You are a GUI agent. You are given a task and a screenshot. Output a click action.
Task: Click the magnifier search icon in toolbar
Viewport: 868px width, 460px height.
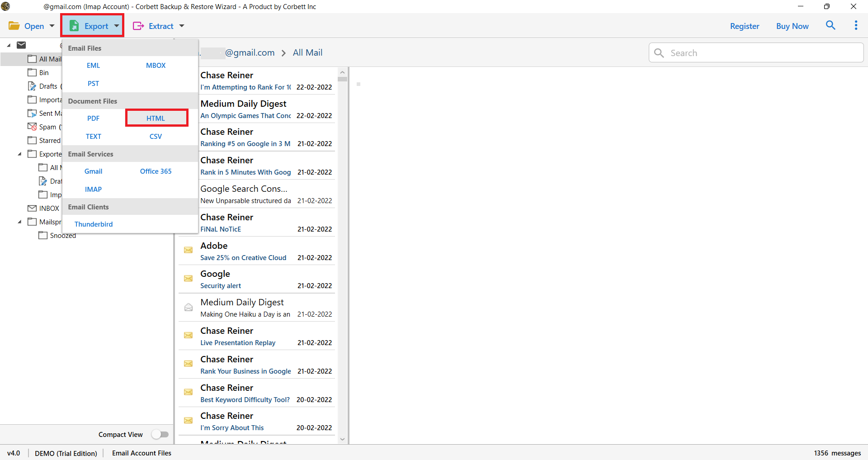[830, 25]
